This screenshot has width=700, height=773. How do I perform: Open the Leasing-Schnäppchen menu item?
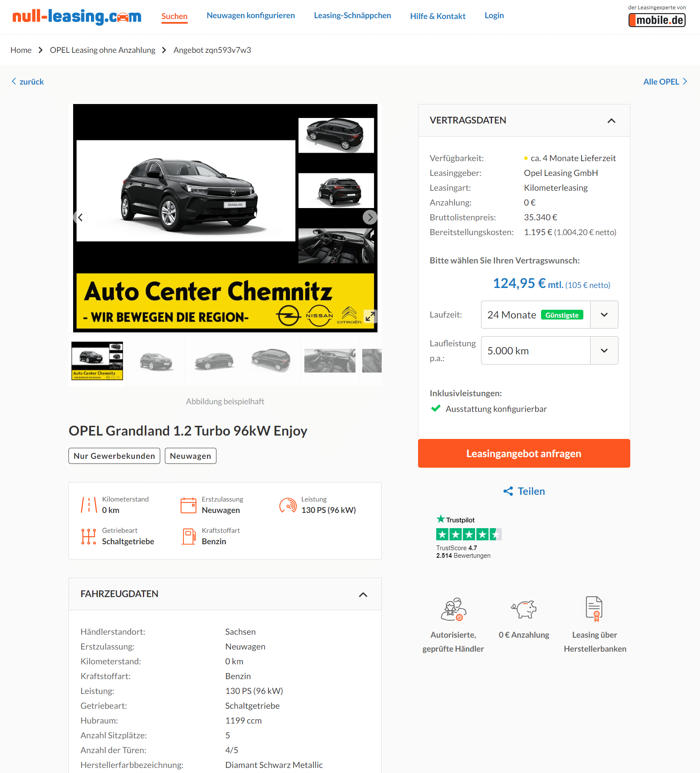point(353,16)
